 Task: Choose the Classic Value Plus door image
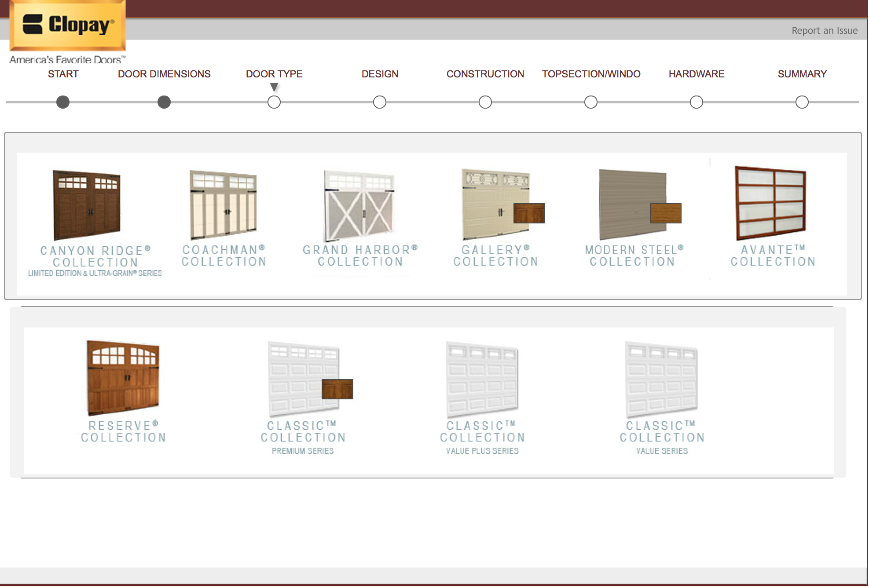tap(482, 379)
